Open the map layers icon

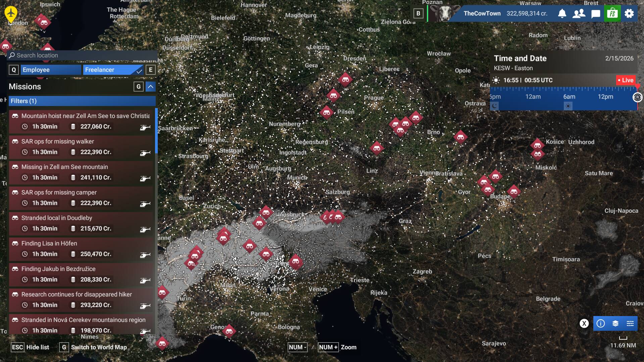click(615, 323)
